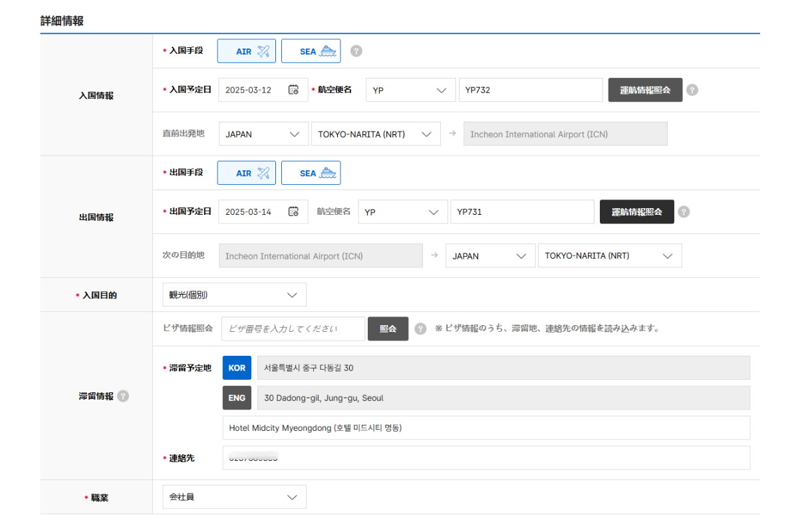Image resolution: width=798 pixels, height=532 pixels.
Task: Open entry airline code YP dropdown
Action: 410,90
